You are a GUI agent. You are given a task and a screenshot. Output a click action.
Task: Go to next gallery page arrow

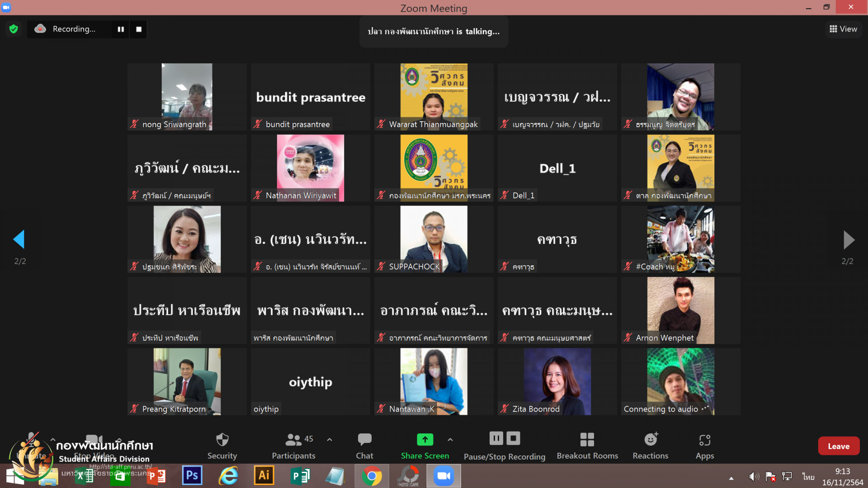[x=849, y=239]
